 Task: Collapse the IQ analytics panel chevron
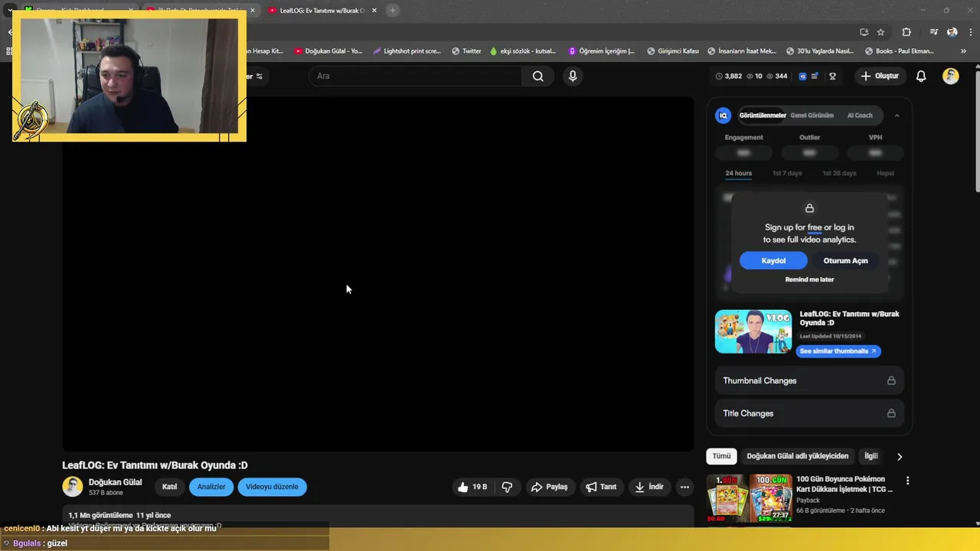[897, 116]
